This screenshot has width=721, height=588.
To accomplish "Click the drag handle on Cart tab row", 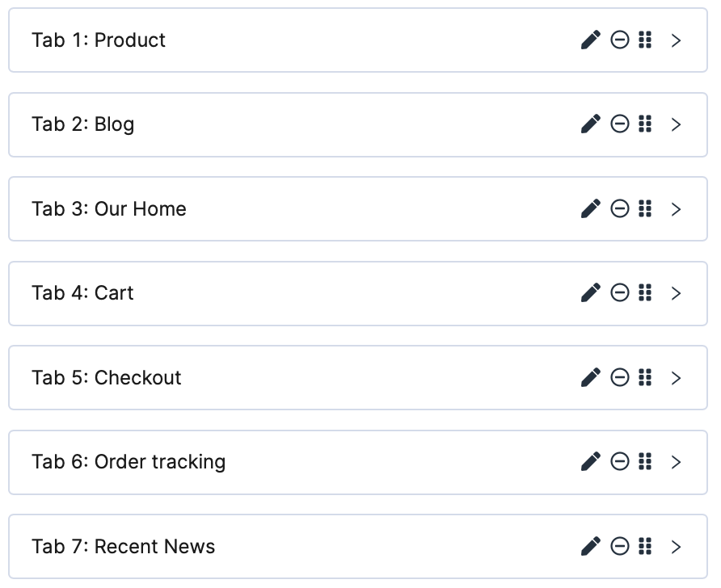I will point(645,293).
